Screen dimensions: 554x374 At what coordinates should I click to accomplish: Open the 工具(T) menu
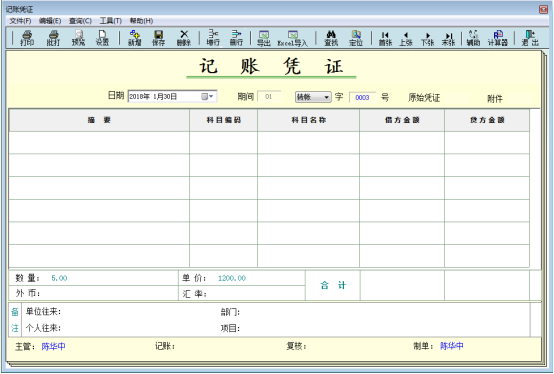click(111, 21)
